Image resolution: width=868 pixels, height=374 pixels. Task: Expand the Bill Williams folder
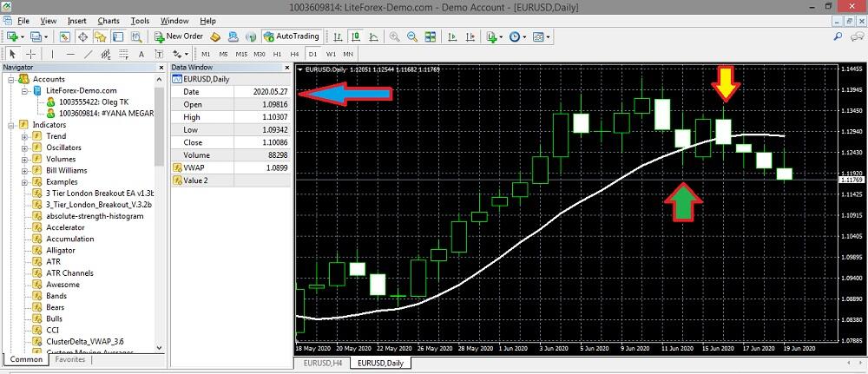coord(24,170)
